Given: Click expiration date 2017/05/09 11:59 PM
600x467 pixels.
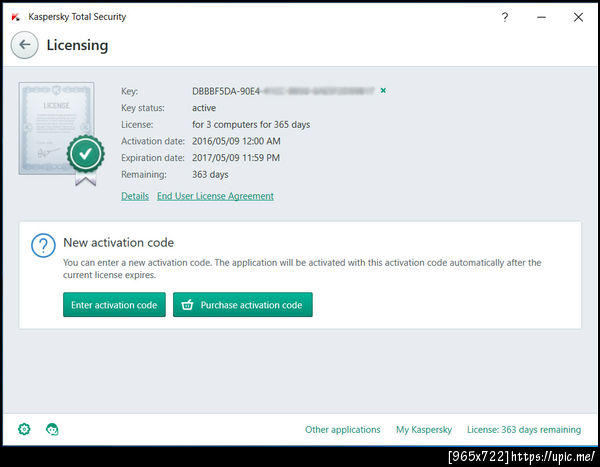Looking at the screenshot, I should pos(236,158).
